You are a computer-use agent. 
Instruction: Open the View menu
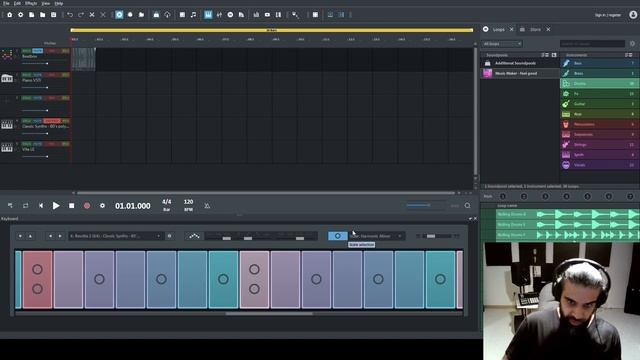pos(46,3)
